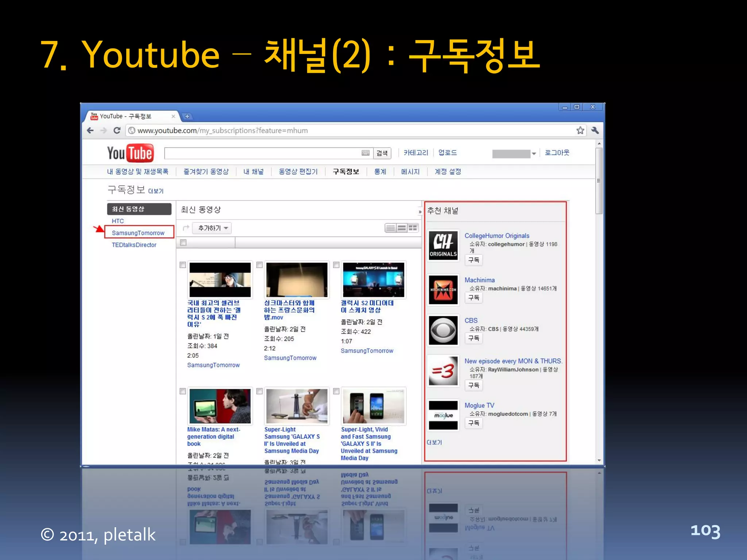The image size is (747, 560).
Task: Open the New episode every MON & THURS link
Action: click(x=513, y=361)
